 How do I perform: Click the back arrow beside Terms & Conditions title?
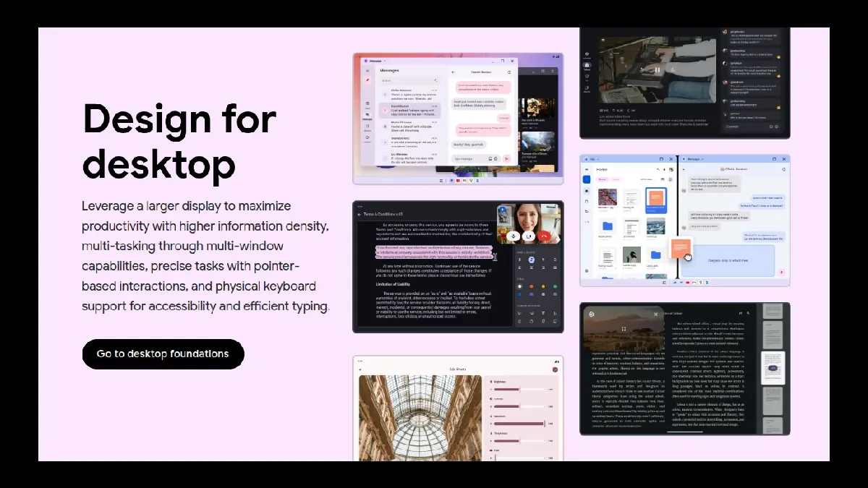359,214
